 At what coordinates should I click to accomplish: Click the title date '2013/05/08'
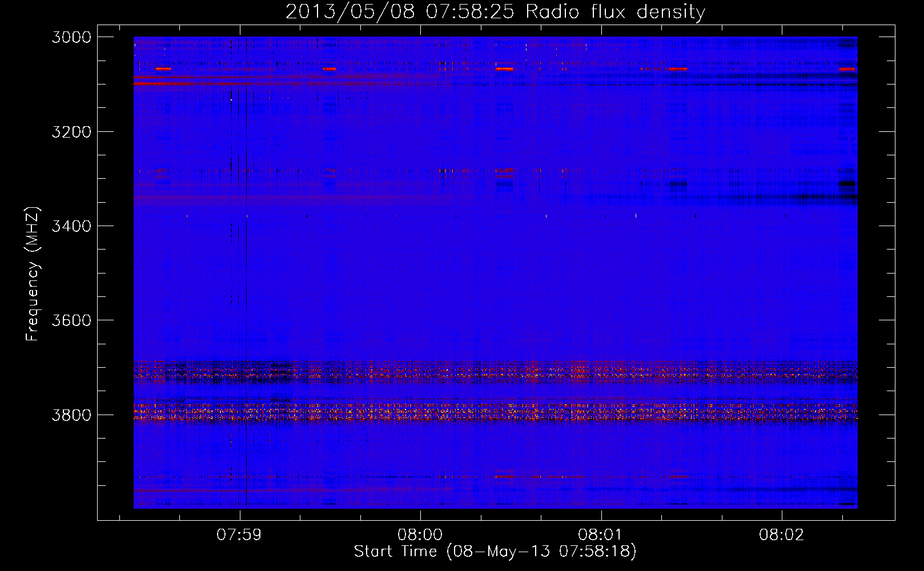tap(350, 11)
